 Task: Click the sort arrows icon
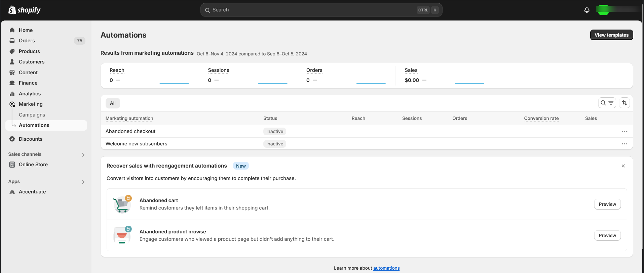(624, 103)
